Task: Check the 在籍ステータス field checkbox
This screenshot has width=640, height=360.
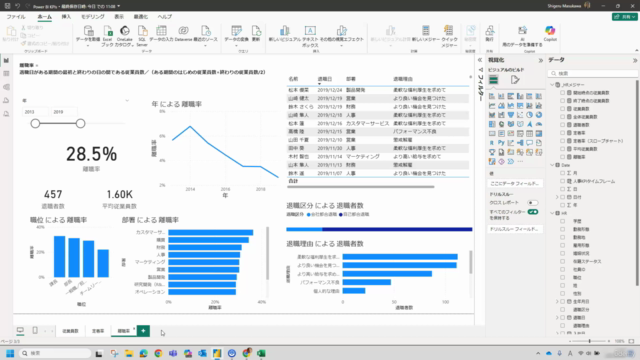Action: pyautogui.click(x=562, y=261)
